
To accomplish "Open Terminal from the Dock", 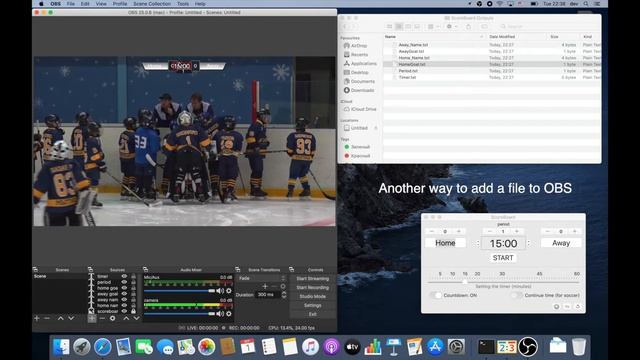I will point(486,347).
